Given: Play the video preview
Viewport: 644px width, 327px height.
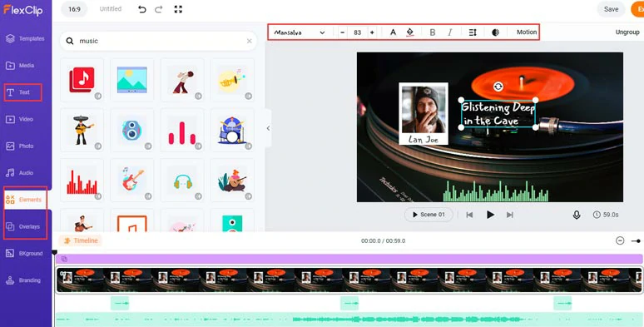Looking at the screenshot, I should [490, 215].
